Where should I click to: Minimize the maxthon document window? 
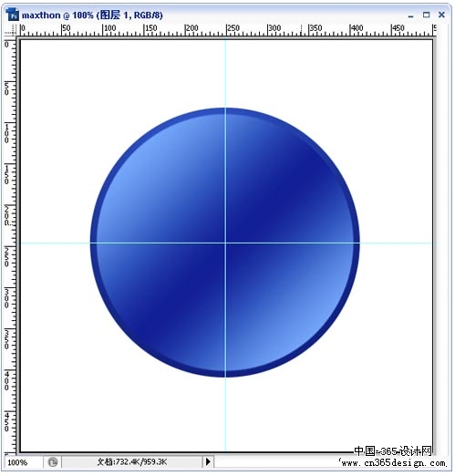[x=410, y=16]
